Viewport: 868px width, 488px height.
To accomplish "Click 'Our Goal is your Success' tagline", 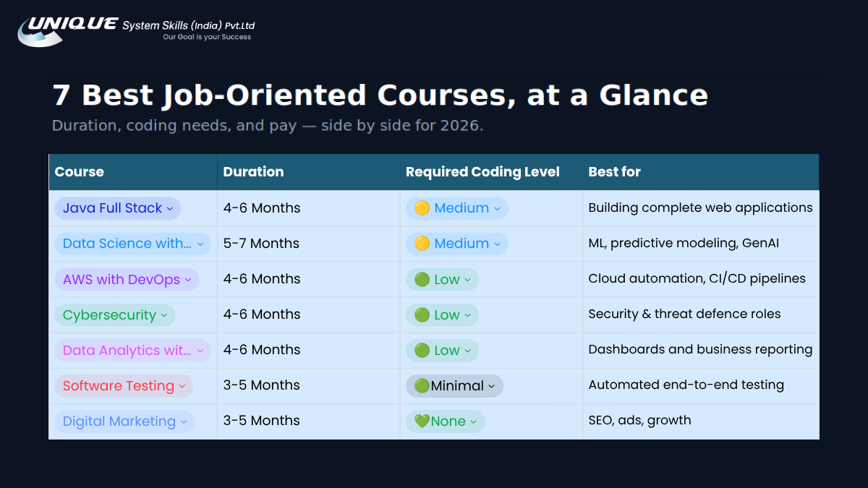I will (207, 37).
